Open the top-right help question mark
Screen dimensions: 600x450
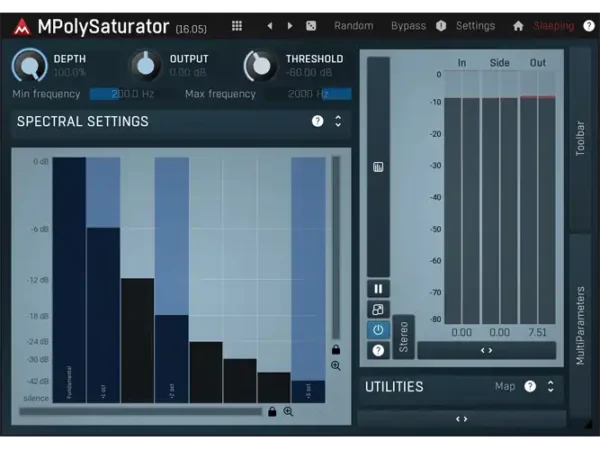tap(589, 26)
